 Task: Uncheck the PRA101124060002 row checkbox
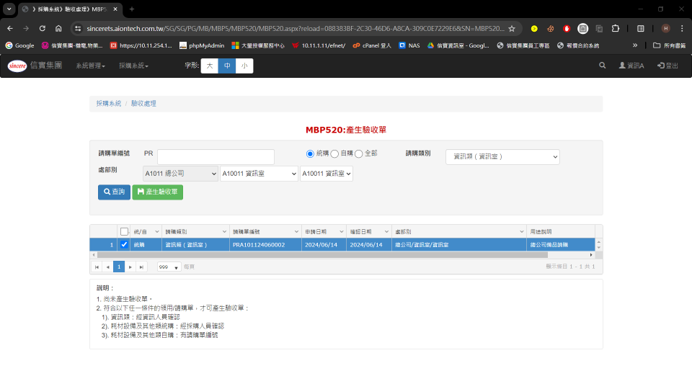pyautogui.click(x=124, y=244)
